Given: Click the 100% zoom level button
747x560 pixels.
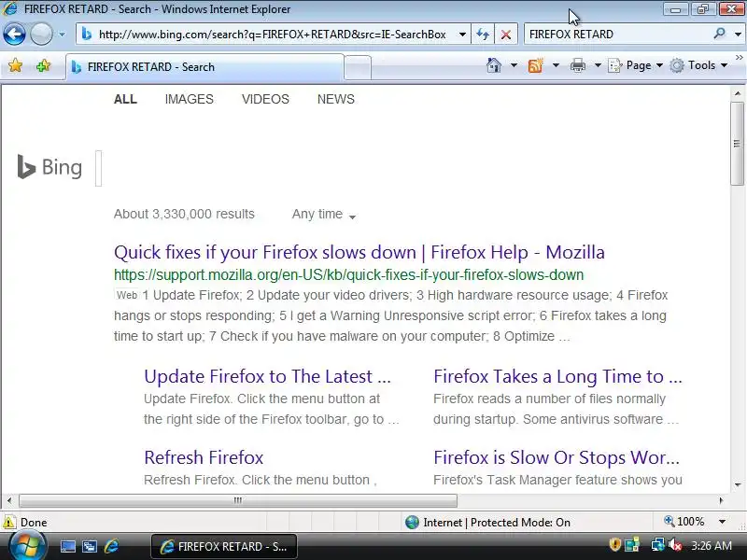Looking at the screenshot, I should pos(684,522).
